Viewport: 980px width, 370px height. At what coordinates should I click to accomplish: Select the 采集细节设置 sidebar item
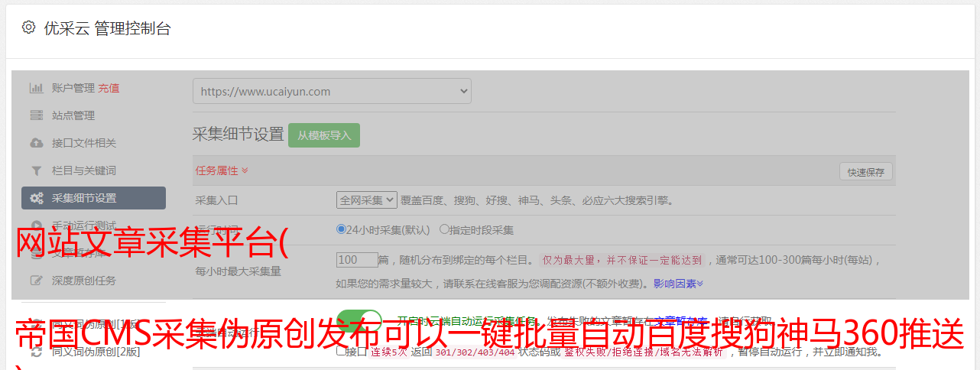tap(93, 198)
